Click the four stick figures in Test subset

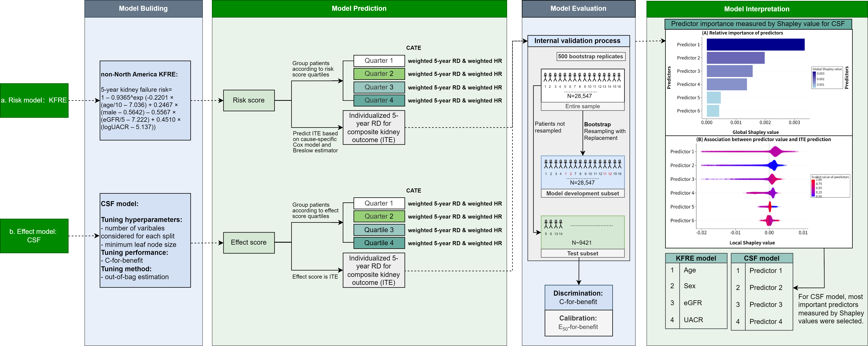click(553, 224)
